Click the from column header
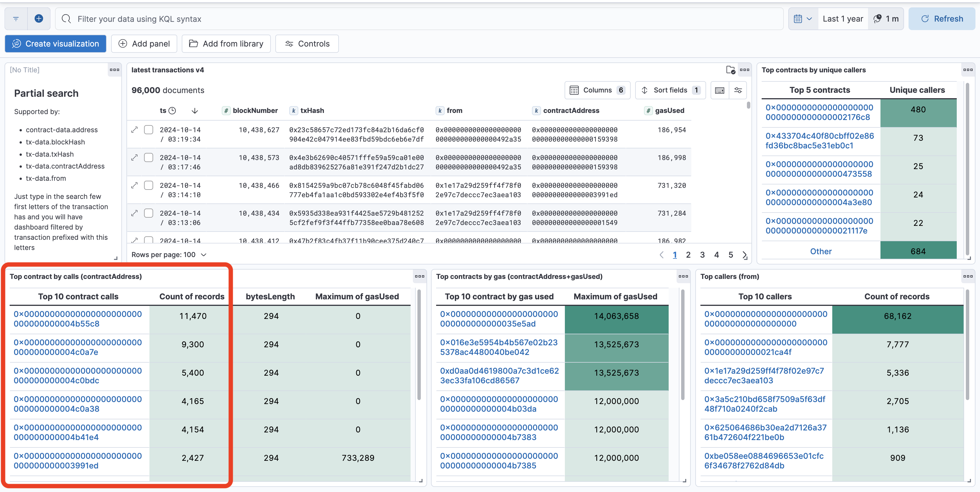 click(x=449, y=111)
